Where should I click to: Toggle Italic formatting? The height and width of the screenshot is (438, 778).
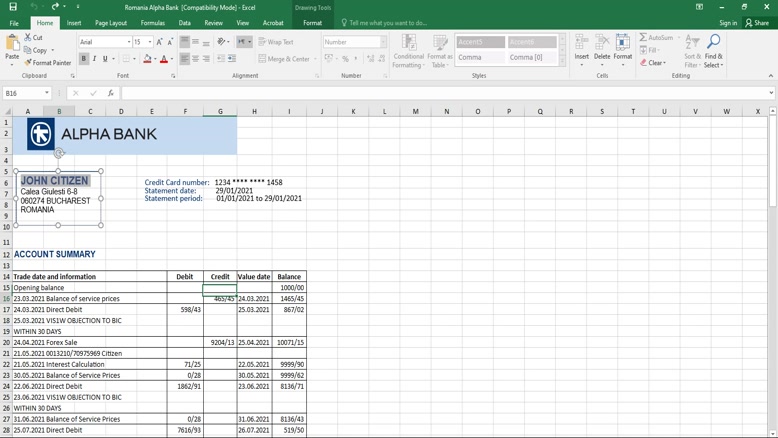95,59
